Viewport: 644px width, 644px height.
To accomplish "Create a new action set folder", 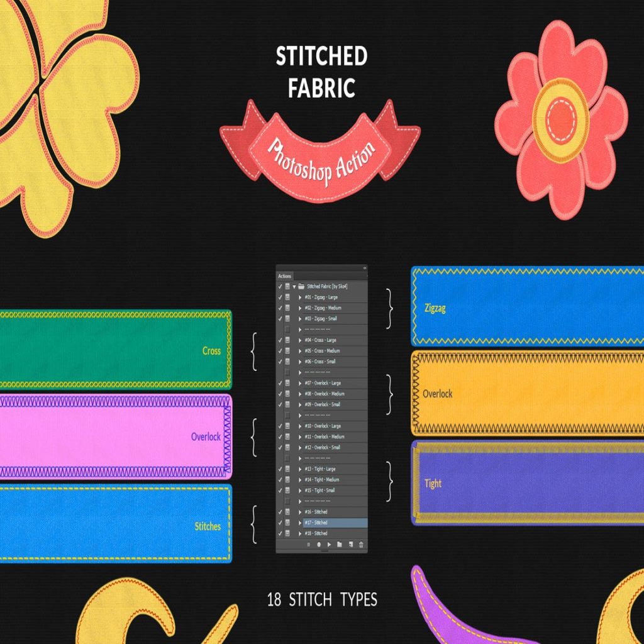I will coord(340,545).
